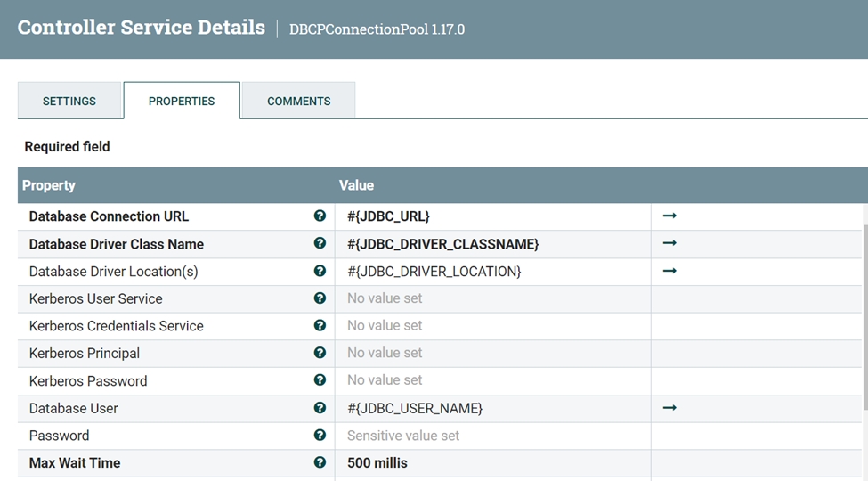This screenshot has width=868, height=481.
Task: Open the Comments tab
Action: 298,101
